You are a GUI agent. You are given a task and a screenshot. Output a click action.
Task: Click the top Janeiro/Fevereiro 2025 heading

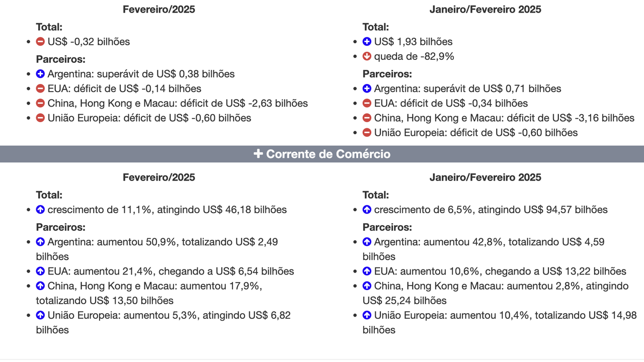click(485, 9)
